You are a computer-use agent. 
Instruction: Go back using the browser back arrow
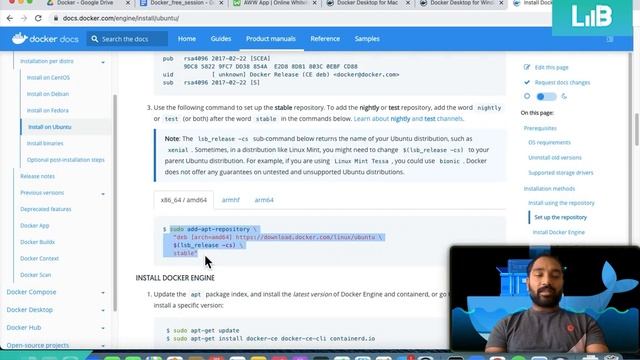(10, 18)
